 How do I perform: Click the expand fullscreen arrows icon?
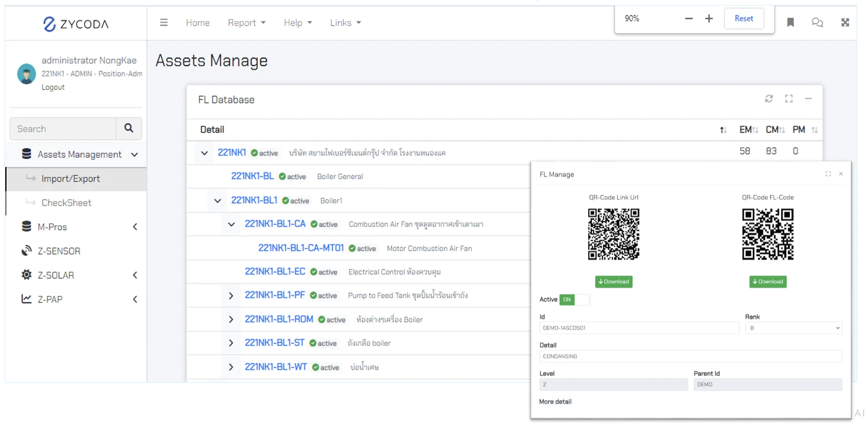(x=845, y=22)
